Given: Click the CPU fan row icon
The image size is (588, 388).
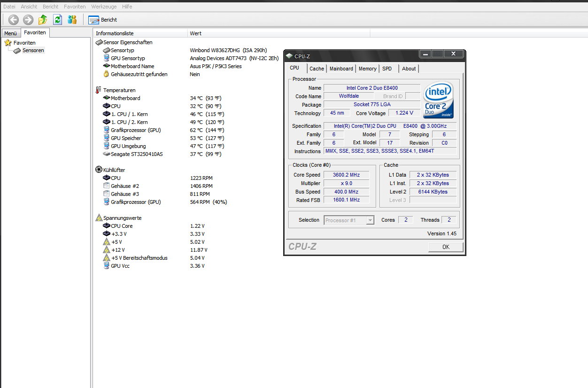Looking at the screenshot, I should (107, 178).
